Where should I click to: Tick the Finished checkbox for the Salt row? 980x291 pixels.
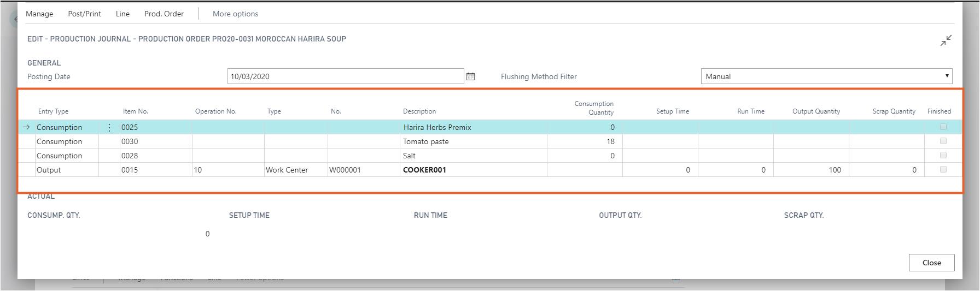(943, 155)
